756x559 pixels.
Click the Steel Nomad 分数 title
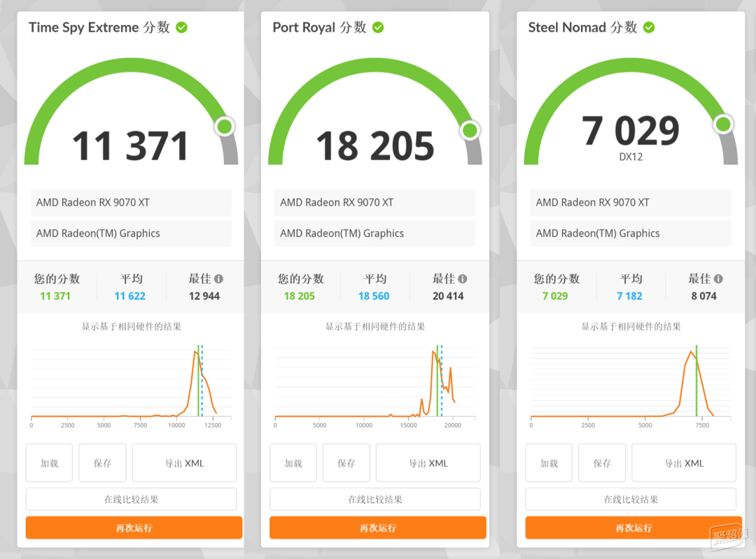[x=582, y=27]
